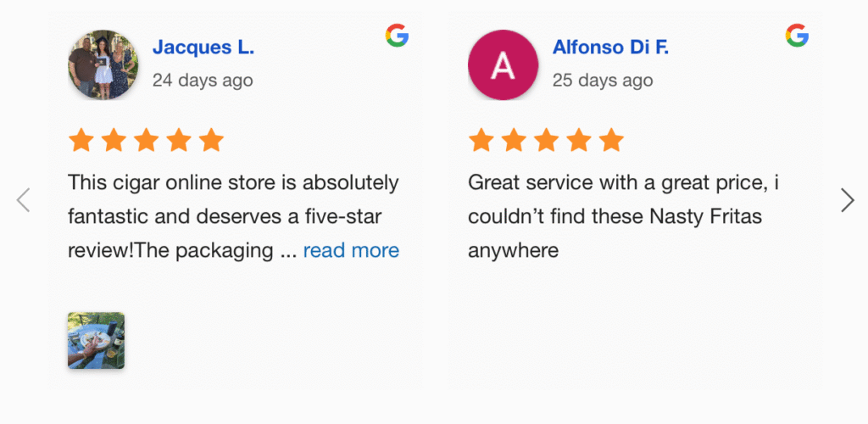Click '25 days ago' review date

coord(603,81)
